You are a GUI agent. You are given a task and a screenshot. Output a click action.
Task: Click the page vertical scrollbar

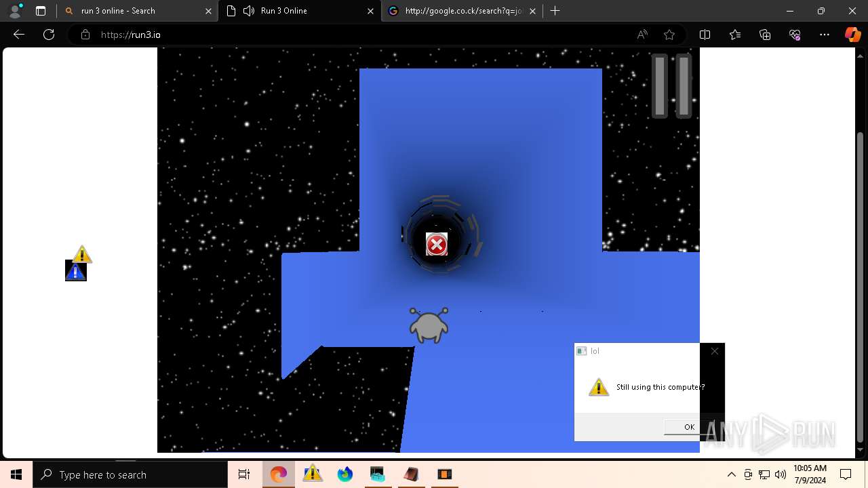click(861, 287)
